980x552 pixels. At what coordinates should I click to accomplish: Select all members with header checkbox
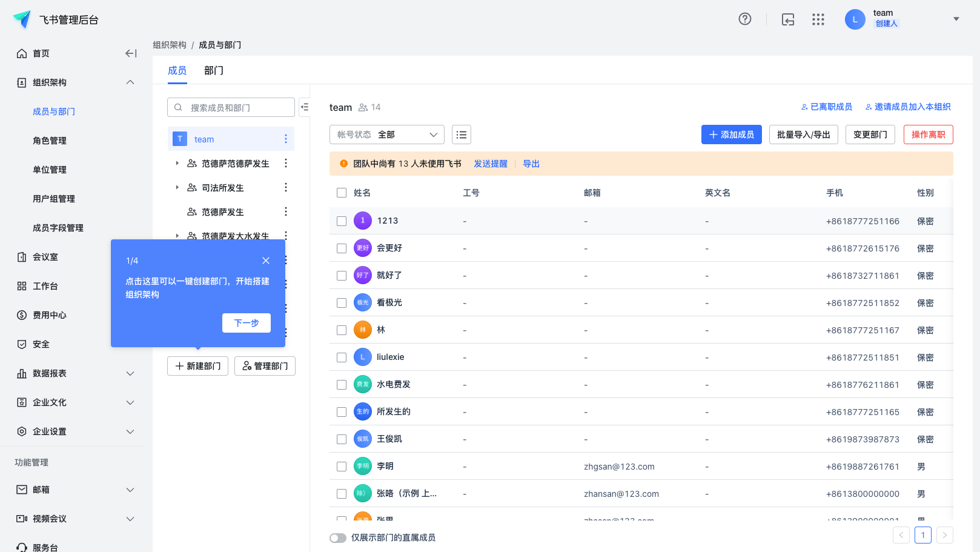pyautogui.click(x=342, y=193)
